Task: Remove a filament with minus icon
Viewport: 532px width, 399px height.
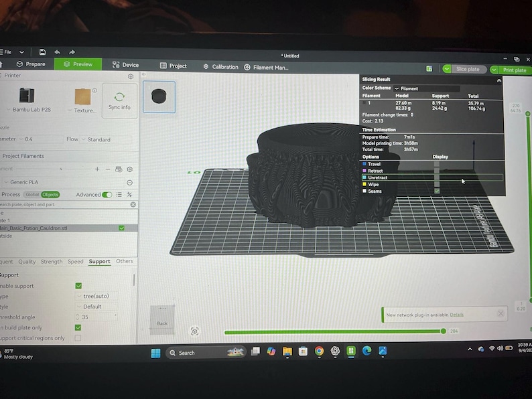Action: coord(108,169)
